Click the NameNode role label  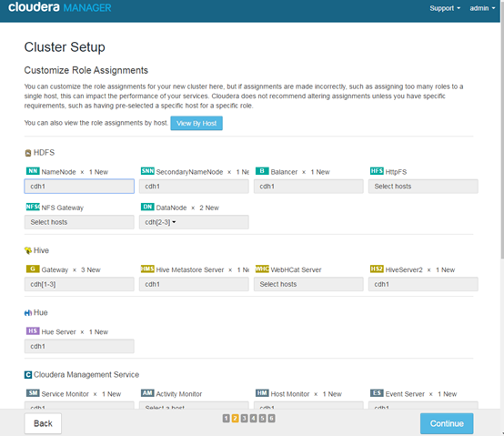click(58, 172)
